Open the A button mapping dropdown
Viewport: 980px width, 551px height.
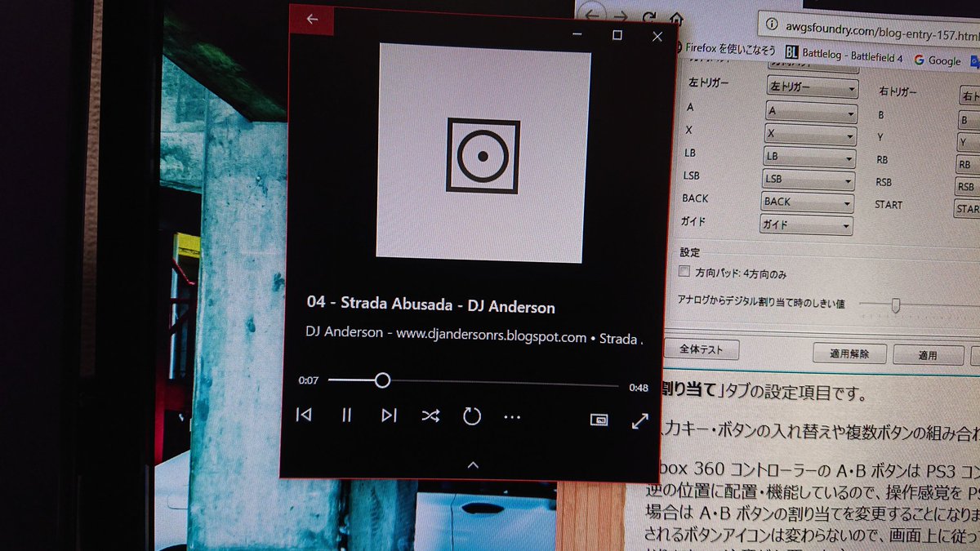tap(811, 111)
